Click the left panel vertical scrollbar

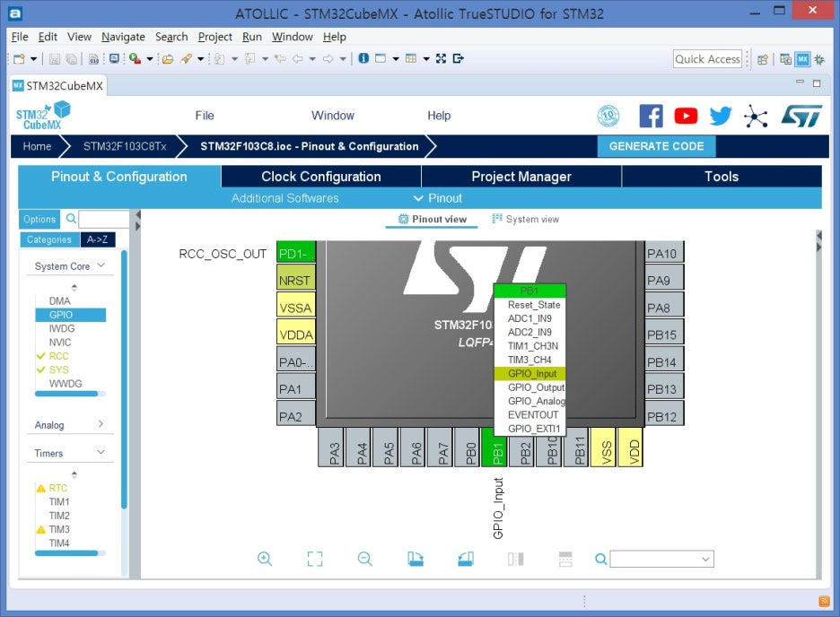[x=124, y=378]
